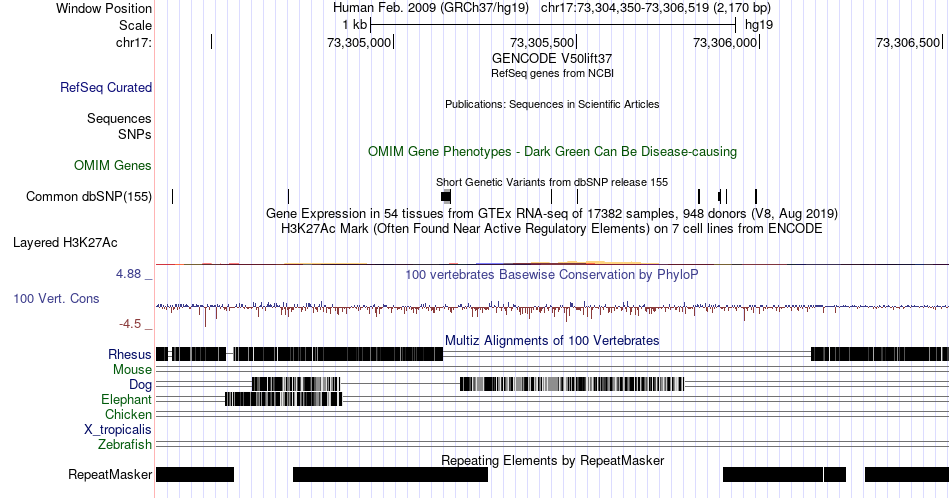Select 'Human Feb. 2009 (GRCh37/hg19)' assembly text
Screen dimensions: 950x498
point(431,8)
